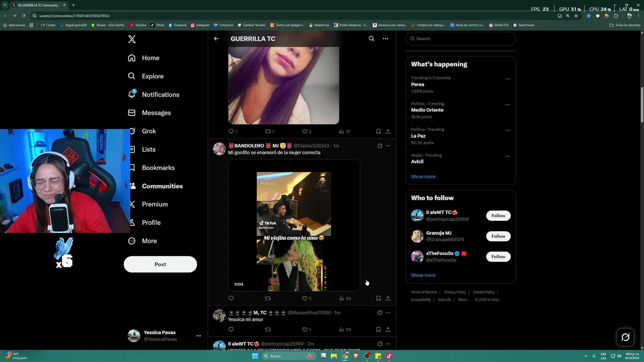Open options for the Perea trend
This screenshot has height=362, width=644.
[507, 79]
